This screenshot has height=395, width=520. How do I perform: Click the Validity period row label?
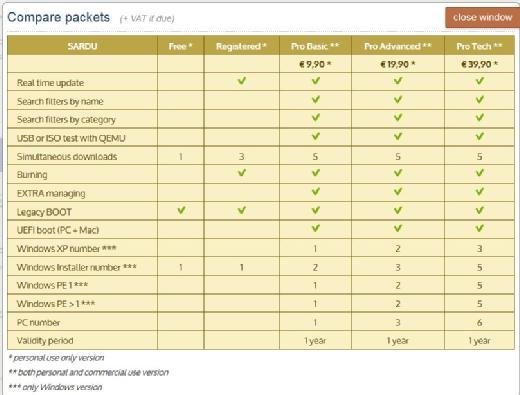[45, 341]
